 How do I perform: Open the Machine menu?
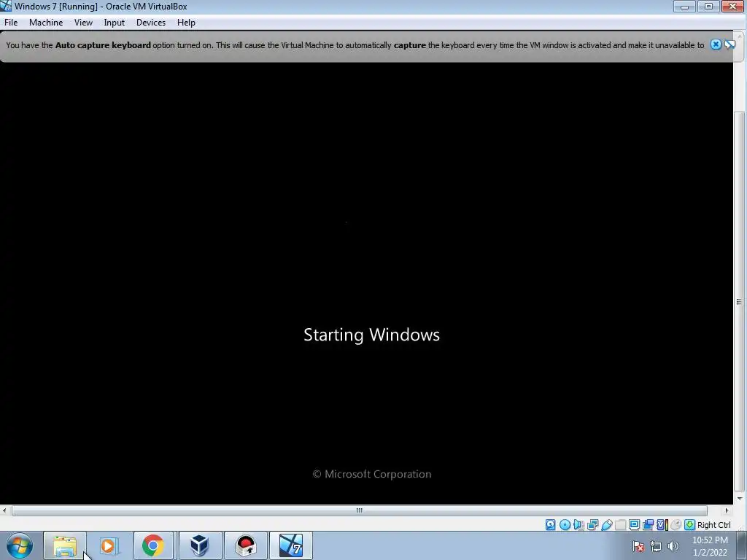[x=46, y=23]
